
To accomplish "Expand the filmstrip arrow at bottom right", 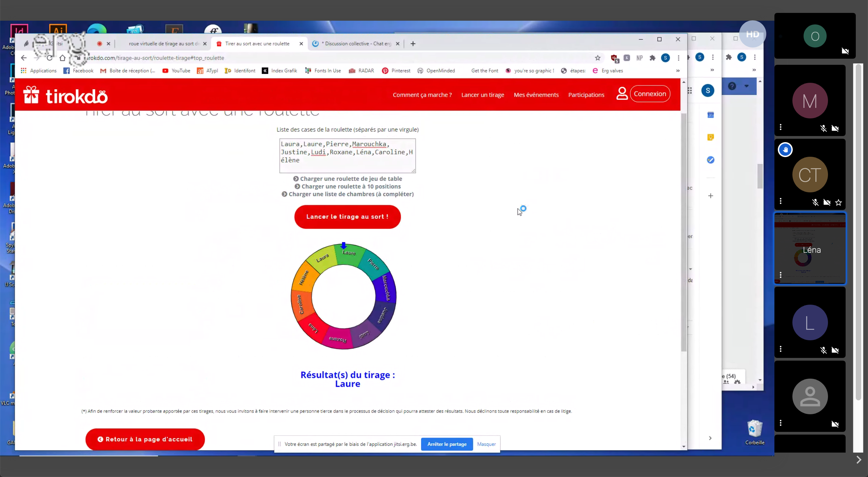I will pos(858,460).
